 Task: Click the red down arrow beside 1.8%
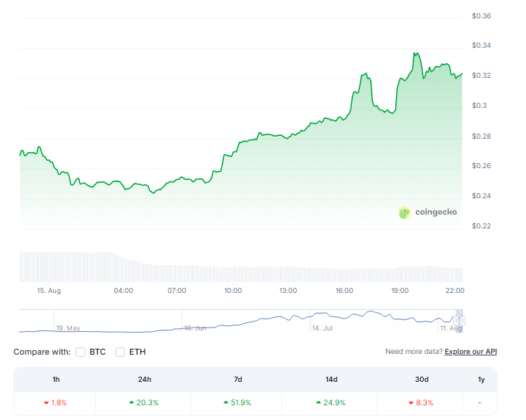[46, 402]
